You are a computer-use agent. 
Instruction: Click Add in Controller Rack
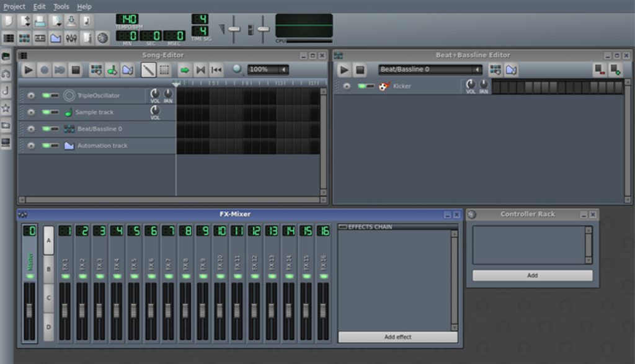(x=533, y=275)
